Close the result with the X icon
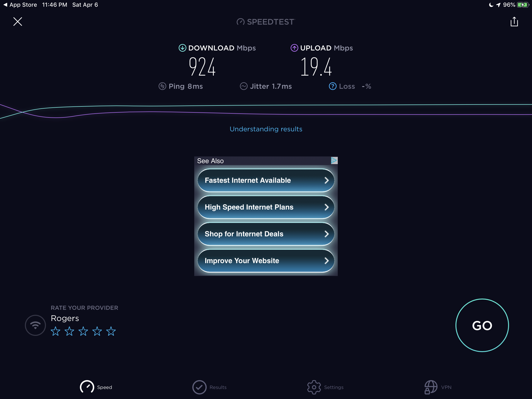This screenshot has width=532, height=399. [17, 22]
